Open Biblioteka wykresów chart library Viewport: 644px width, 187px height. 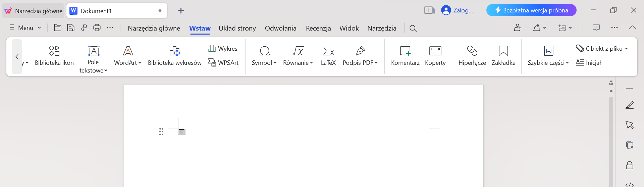[174, 56]
